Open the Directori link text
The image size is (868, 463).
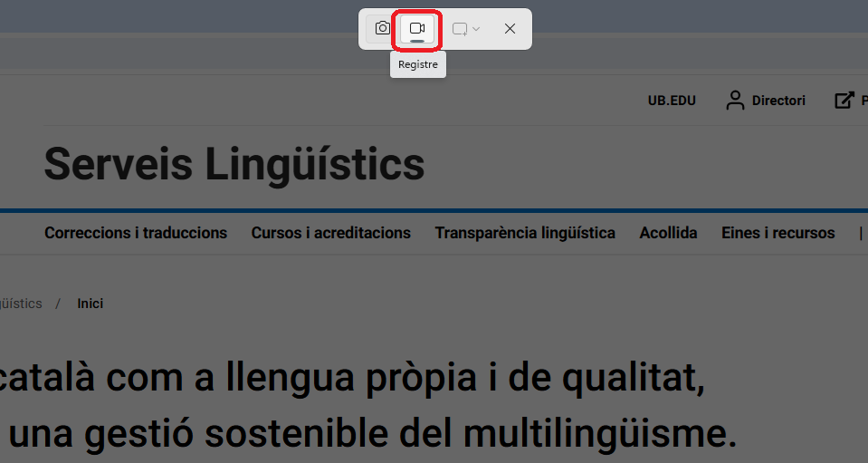778,101
